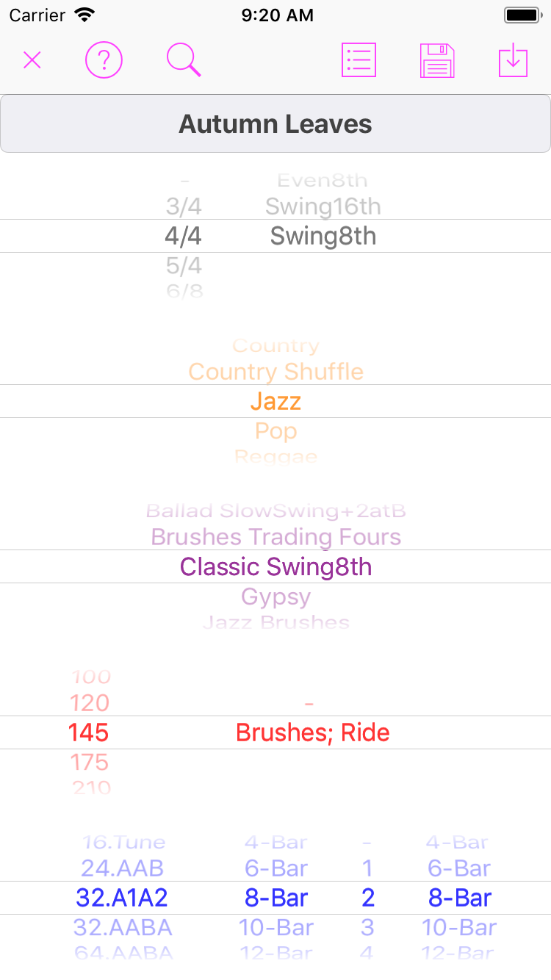
Task: Tap the battery indicator icon
Action: (522, 15)
